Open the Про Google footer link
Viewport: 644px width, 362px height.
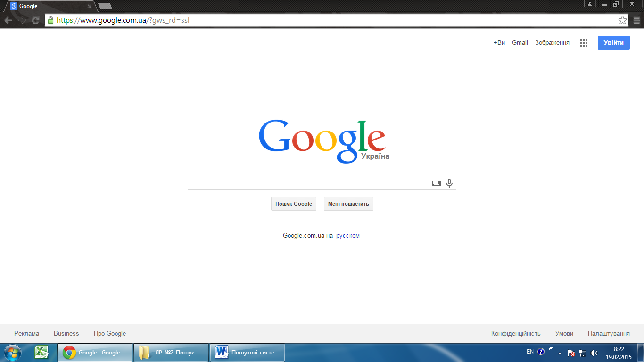point(110,333)
